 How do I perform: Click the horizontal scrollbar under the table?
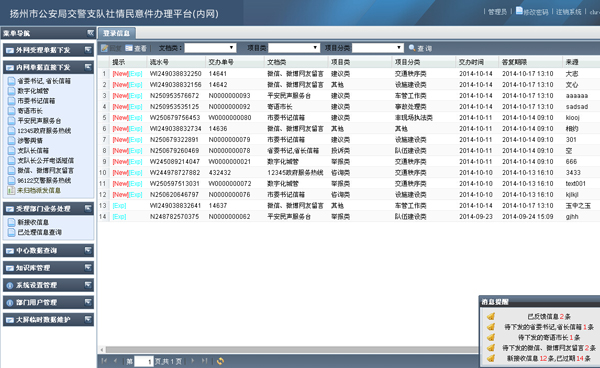[x=292, y=350]
